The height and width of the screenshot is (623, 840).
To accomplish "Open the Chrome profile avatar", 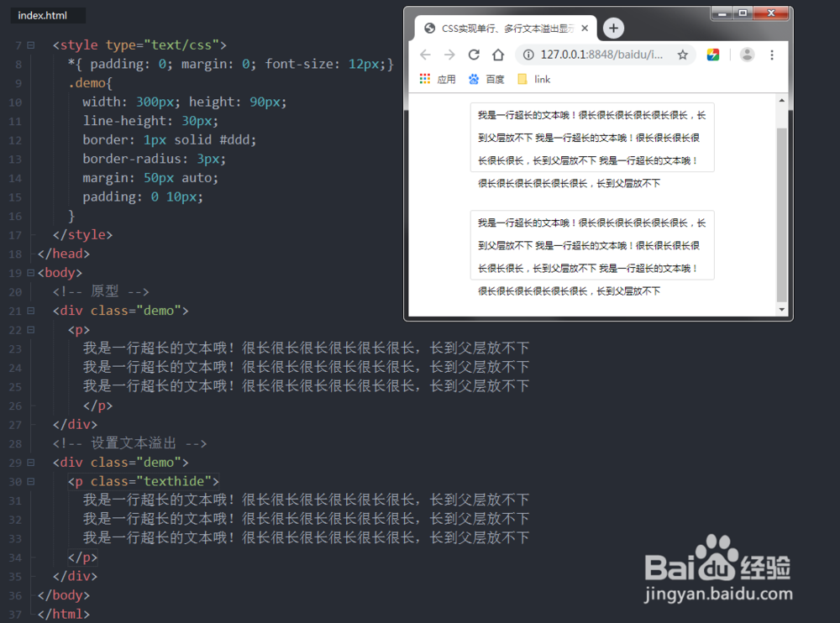I will [747, 55].
